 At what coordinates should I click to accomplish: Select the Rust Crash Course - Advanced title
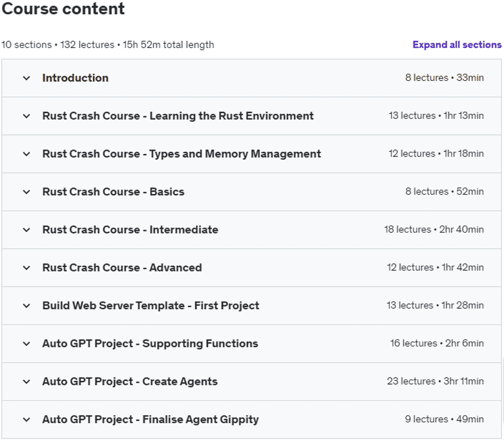tap(122, 268)
